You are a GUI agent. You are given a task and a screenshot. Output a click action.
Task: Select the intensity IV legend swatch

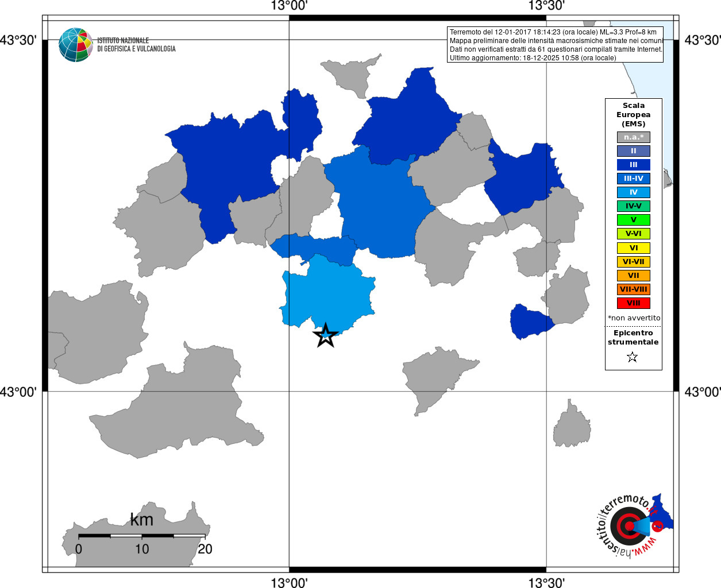(634, 192)
